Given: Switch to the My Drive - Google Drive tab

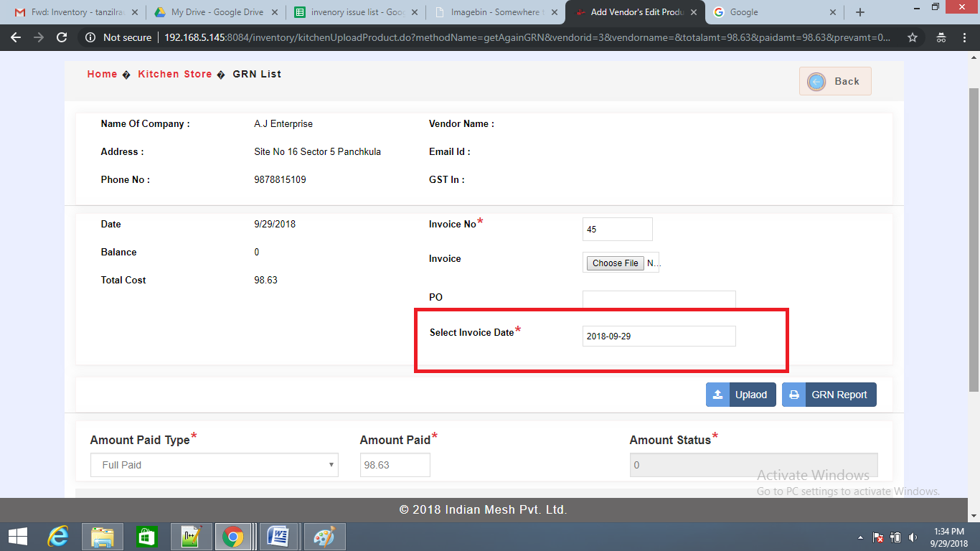Looking at the screenshot, I should point(215,12).
